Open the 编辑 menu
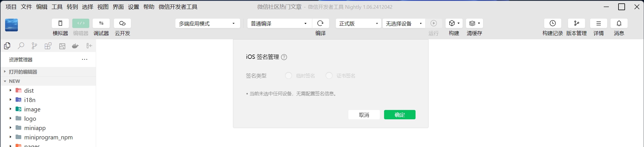Screen dimensions: 644x147 [x=42, y=7]
